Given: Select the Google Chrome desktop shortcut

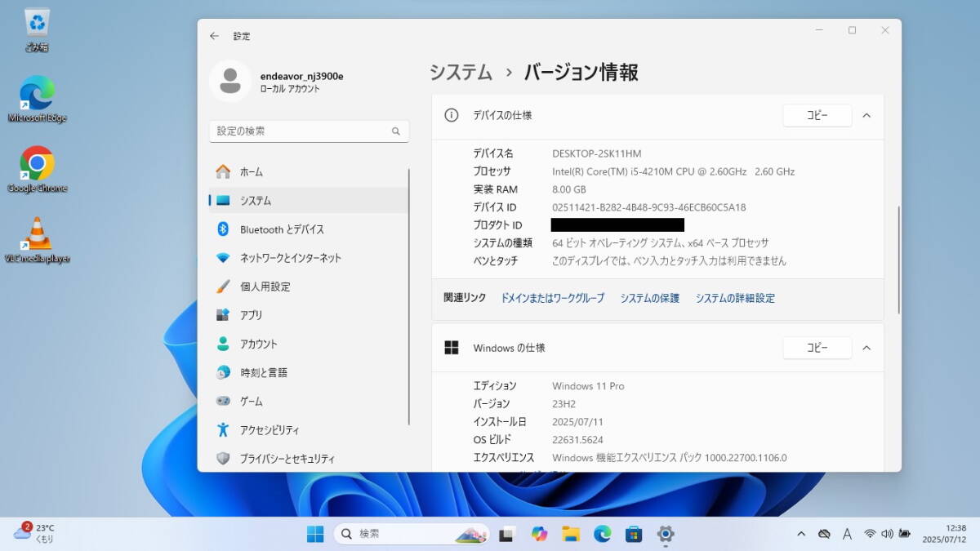Looking at the screenshot, I should click(37, 170).
